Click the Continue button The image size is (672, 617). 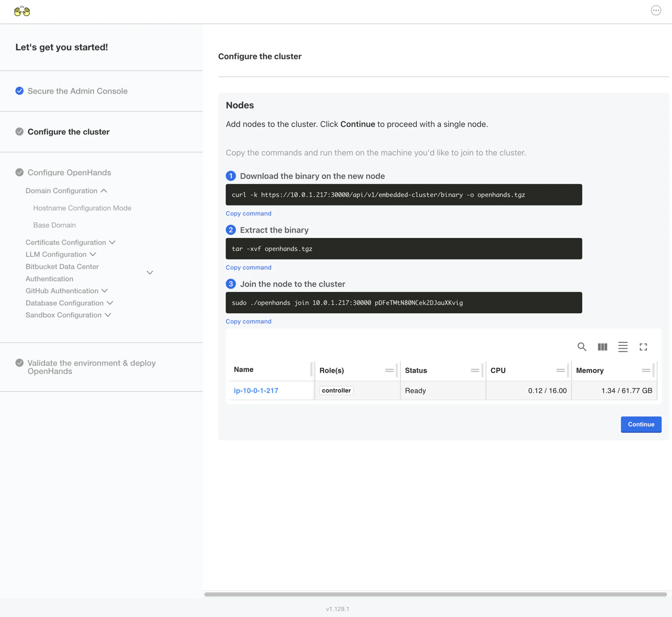coord(640,424)
